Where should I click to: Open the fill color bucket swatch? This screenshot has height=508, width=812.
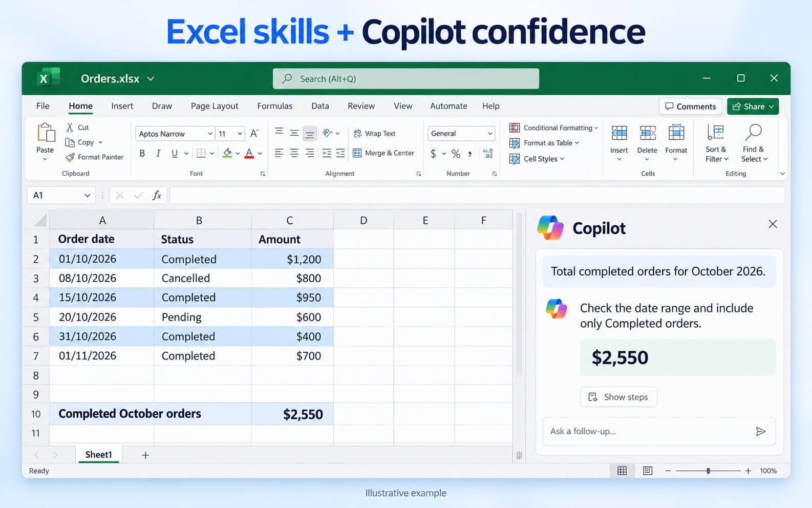pyautogui.click(x=227, y=153)
